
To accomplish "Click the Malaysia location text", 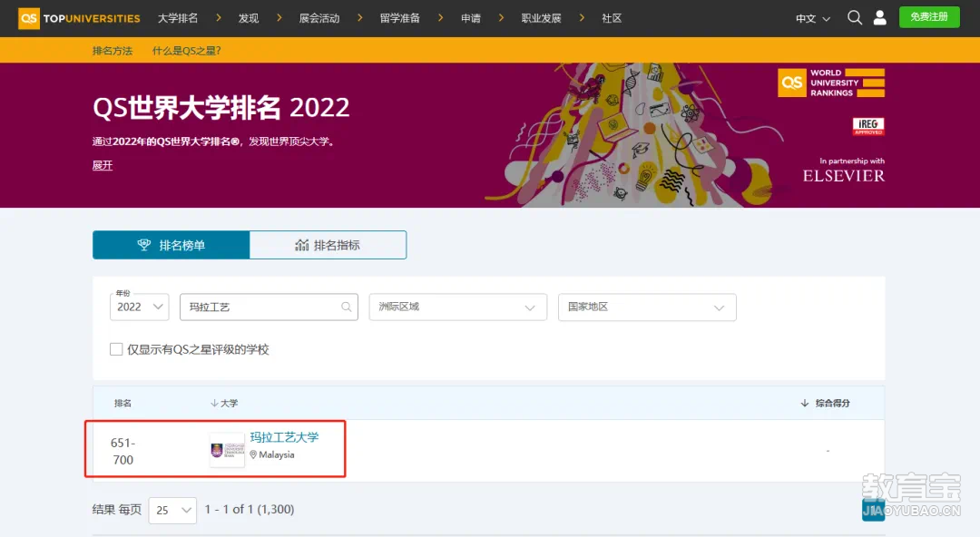I will (x=276, y=454).
